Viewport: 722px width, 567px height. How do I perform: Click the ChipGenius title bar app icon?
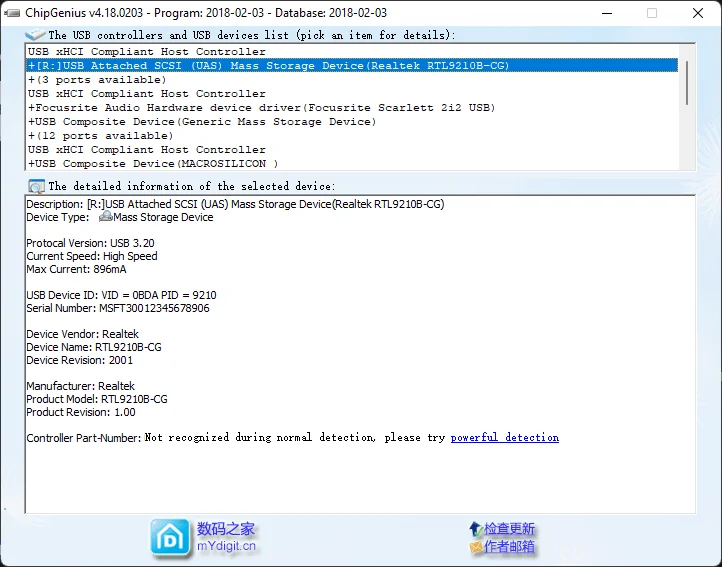[12, 13]
